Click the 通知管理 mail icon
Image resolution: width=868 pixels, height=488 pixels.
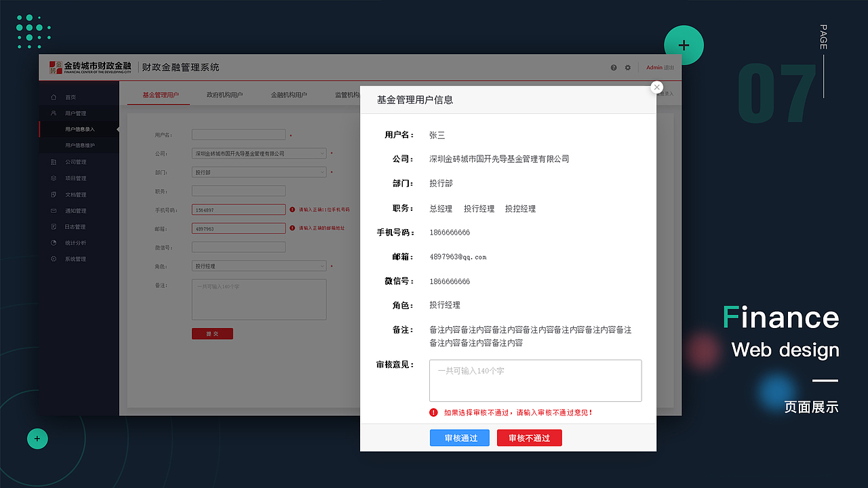pos(54,211)
